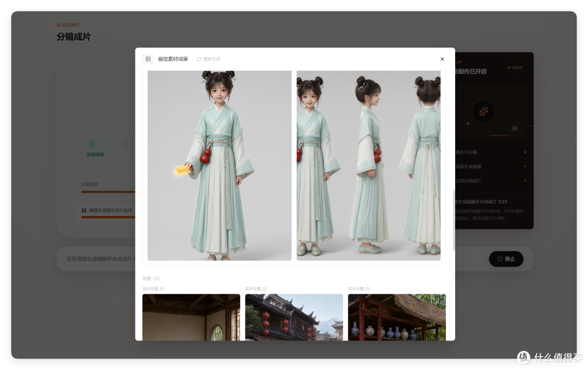Click the progress bar under 直接生视频与成片合成
588x370 pixels.
point(108,217)
